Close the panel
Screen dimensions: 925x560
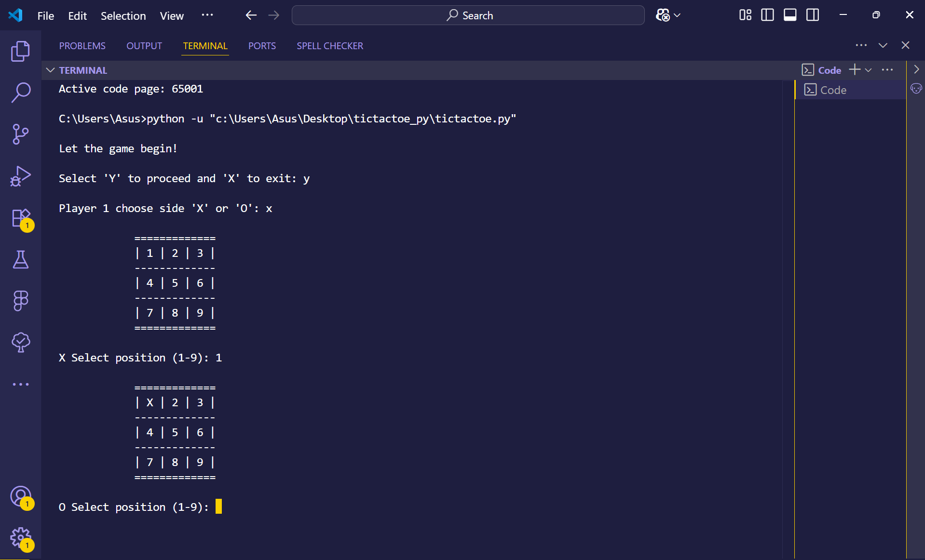[x=905, y=45]
